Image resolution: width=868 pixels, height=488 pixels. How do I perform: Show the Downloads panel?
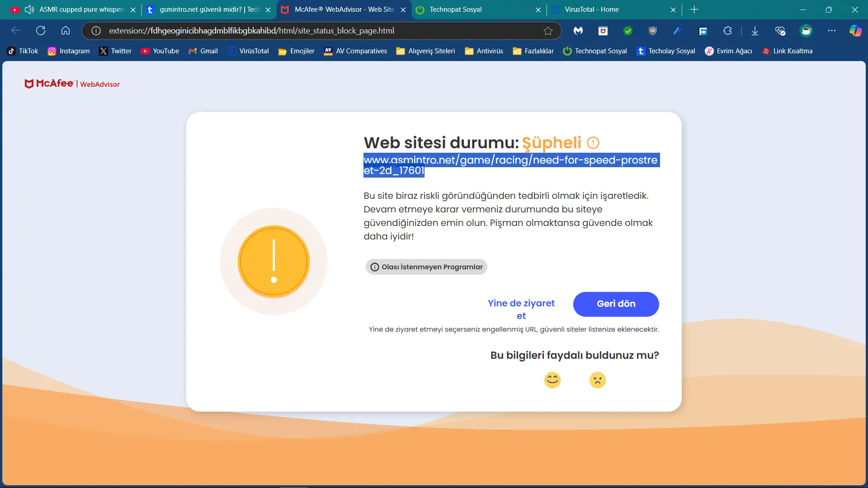coord(755,31)
